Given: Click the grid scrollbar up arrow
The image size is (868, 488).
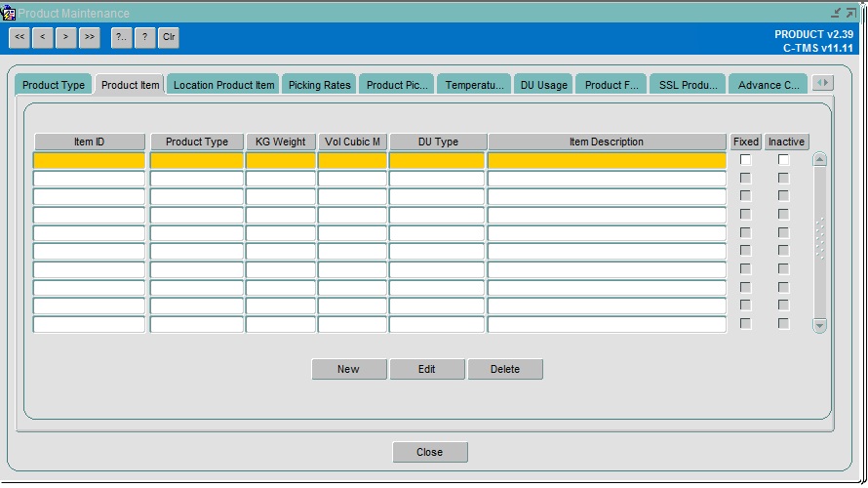Looking at the screenshot, I should tap(820, 159).
